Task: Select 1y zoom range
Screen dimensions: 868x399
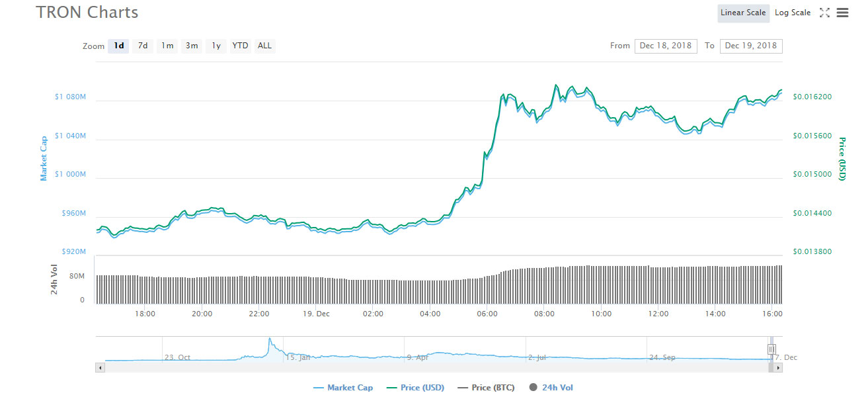Action: pos(216,46)
